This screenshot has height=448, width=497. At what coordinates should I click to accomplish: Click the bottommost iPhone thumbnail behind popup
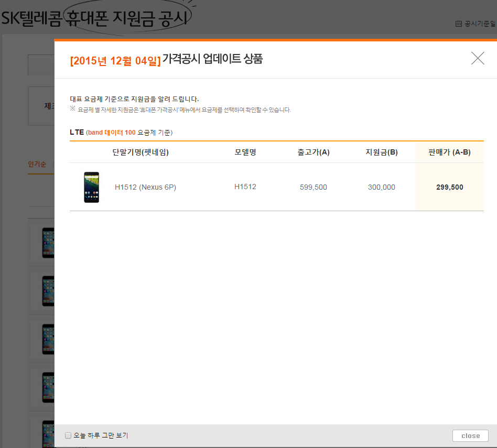pos(48,434)
